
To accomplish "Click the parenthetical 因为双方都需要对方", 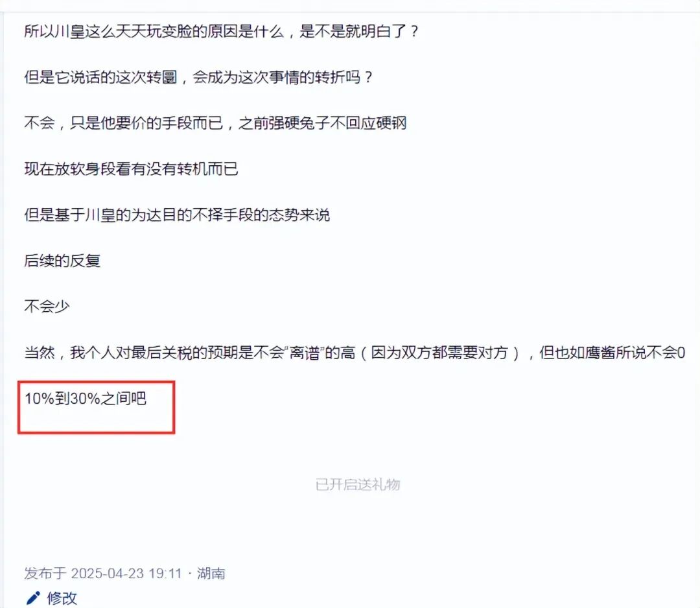I will tap(439, 353).
